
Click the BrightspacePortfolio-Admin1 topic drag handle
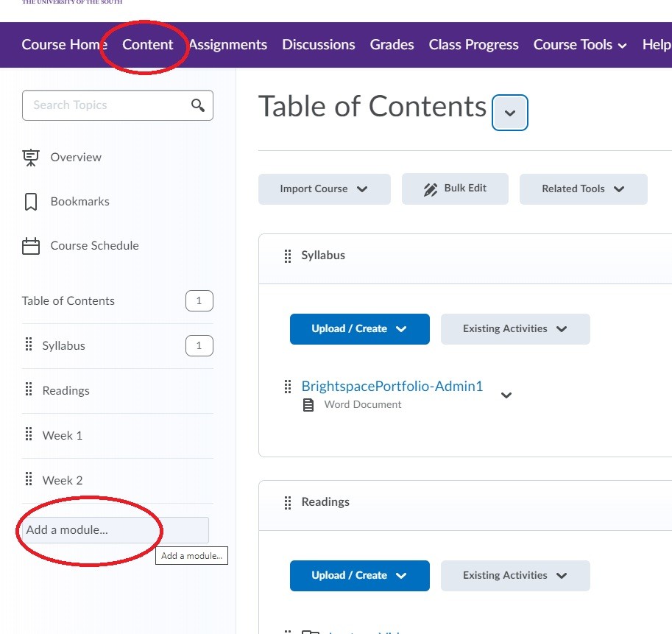pyautogui.click(x=288, y=387)
